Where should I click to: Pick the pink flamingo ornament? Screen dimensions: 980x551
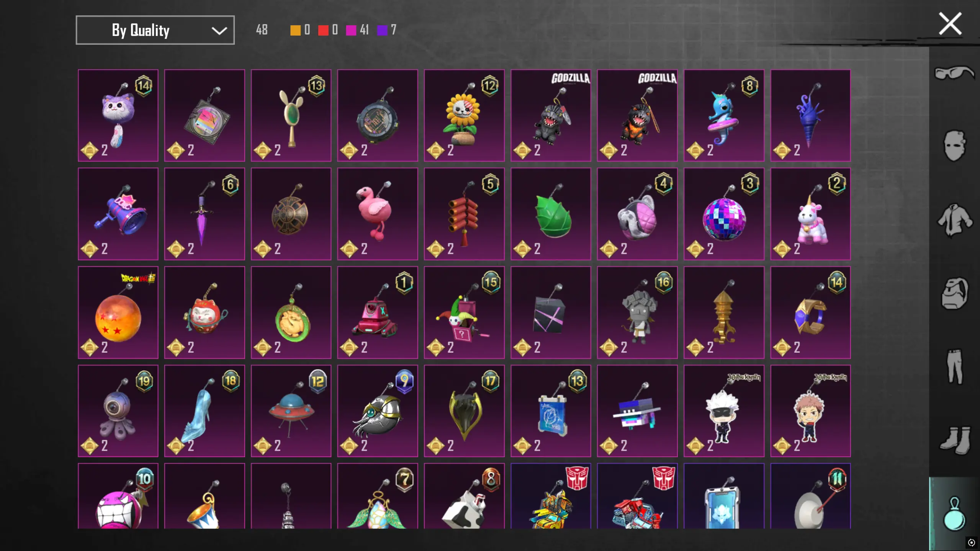click(378, 214)
